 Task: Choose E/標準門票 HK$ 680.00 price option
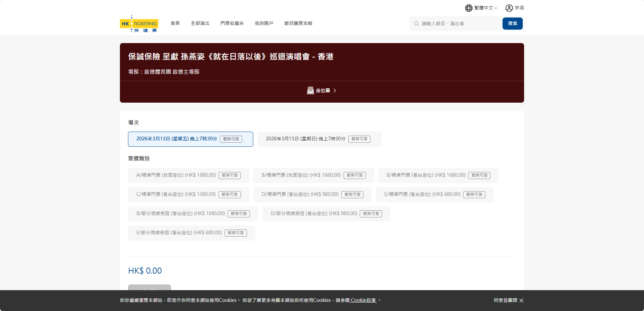pos(434,195)
